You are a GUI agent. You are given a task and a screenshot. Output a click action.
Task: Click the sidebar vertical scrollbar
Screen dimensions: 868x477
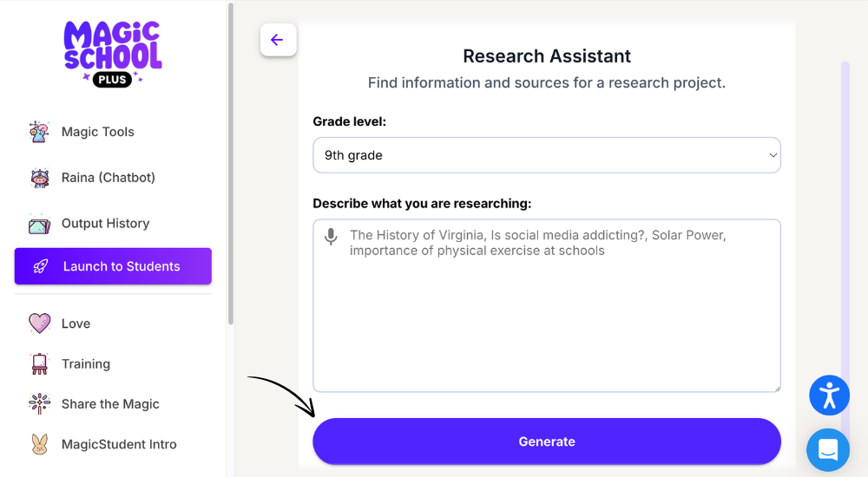[231, 163]
